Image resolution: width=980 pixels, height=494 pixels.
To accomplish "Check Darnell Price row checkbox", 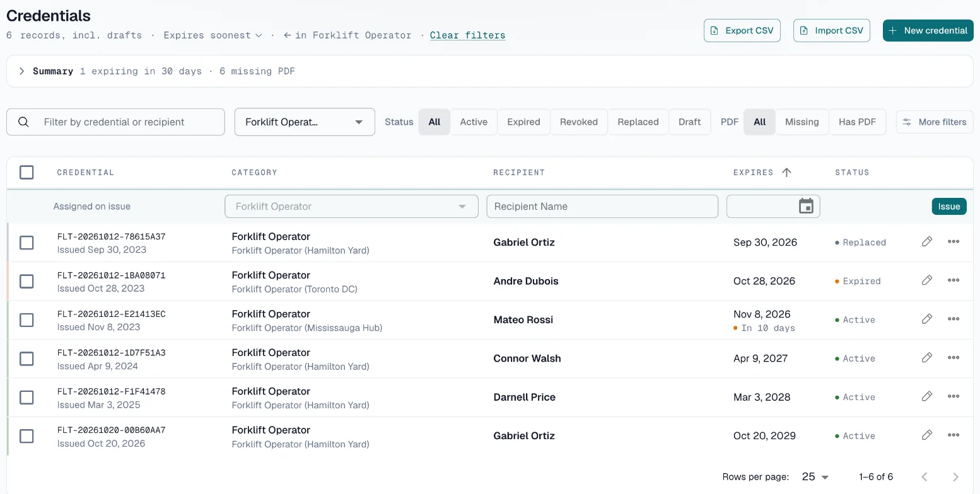I will click(26, 398).
